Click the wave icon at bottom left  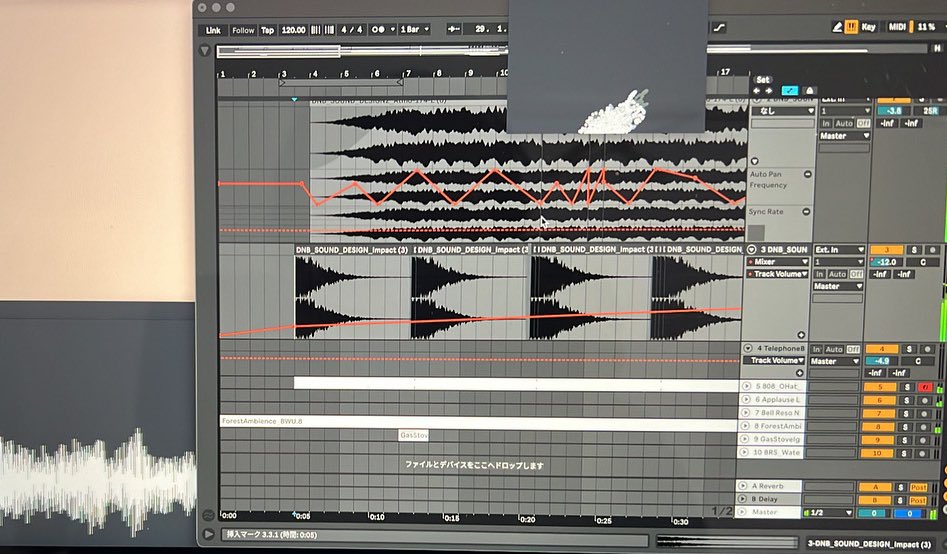point(208,515)
